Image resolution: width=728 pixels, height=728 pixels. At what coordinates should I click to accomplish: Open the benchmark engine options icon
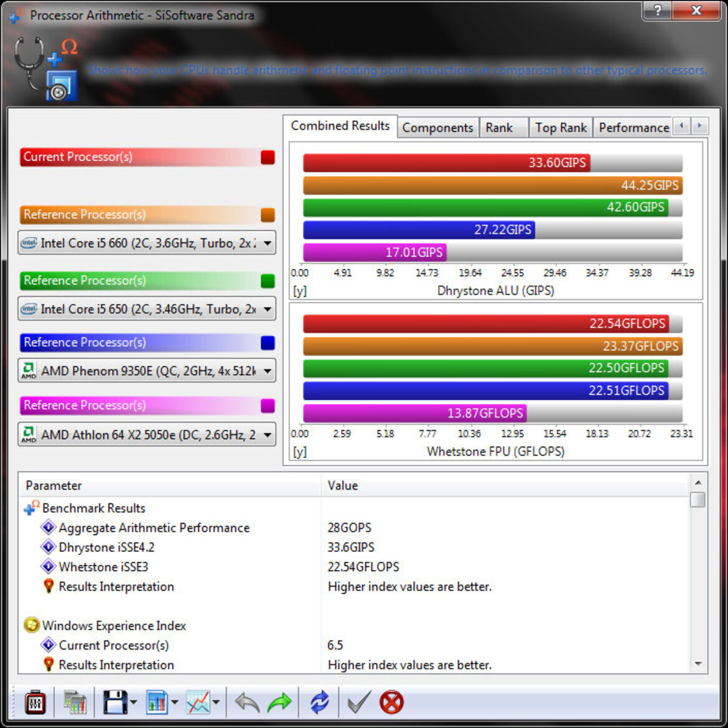pyautogui.click(x=35, y=701)
